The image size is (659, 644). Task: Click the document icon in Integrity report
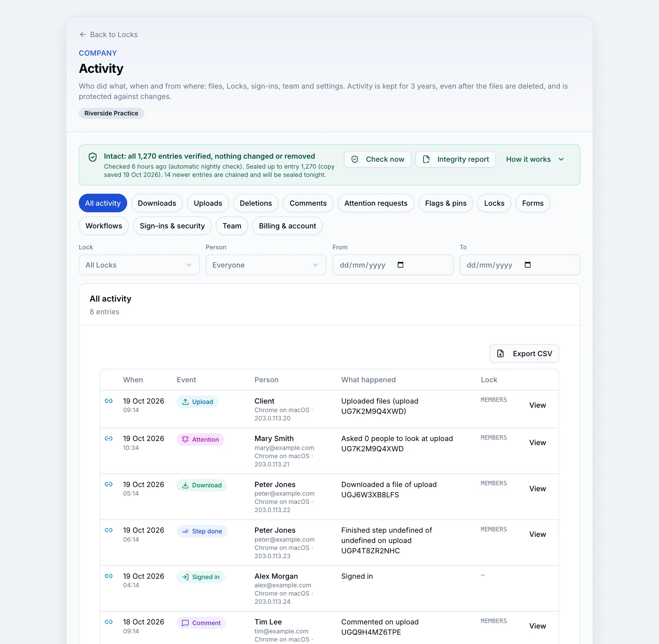pos(426,159)
